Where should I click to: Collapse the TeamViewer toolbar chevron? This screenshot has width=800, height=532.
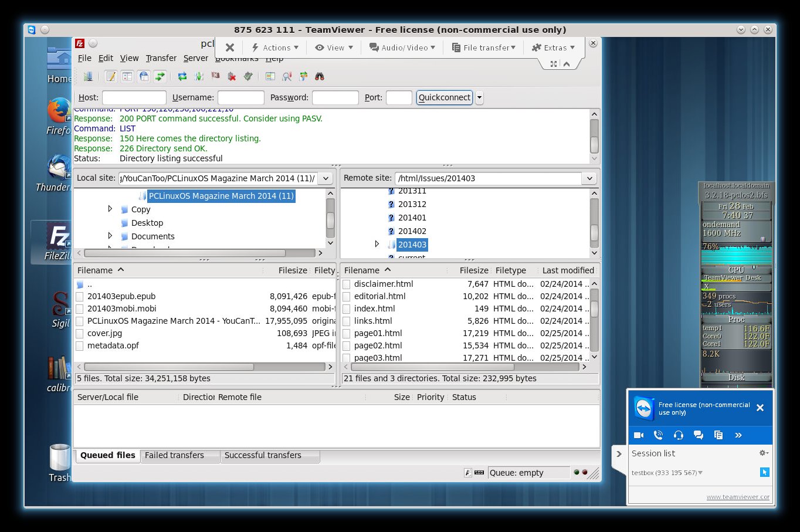(567, 64)
